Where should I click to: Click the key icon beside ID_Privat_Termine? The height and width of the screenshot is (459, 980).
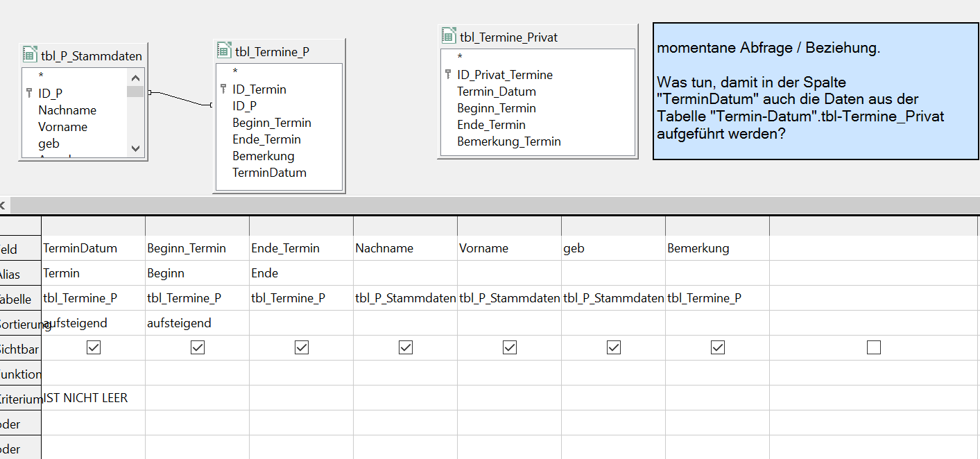pyautogui.click(x=448, y=74)
